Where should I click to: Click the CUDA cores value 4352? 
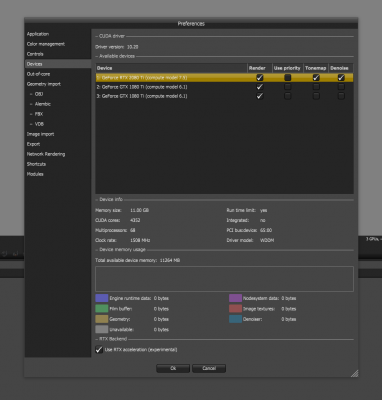coord(135,220)
